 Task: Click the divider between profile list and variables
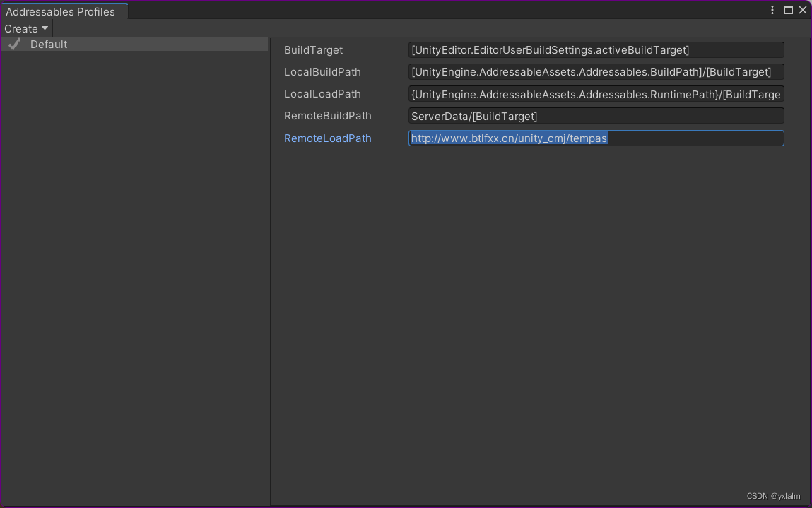pyautogui.click(x=270, y=268)
